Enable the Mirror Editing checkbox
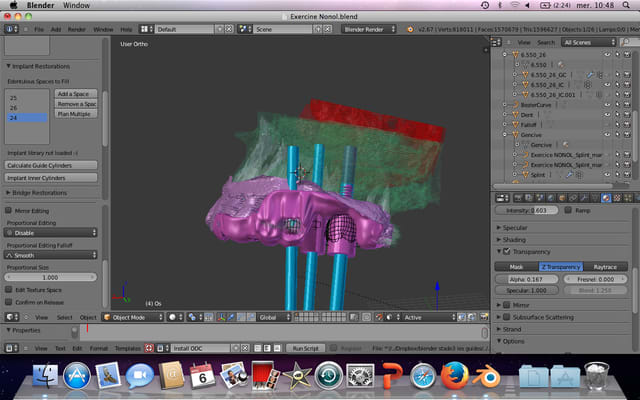The image size is (640, 400). (x=10, y=211)
